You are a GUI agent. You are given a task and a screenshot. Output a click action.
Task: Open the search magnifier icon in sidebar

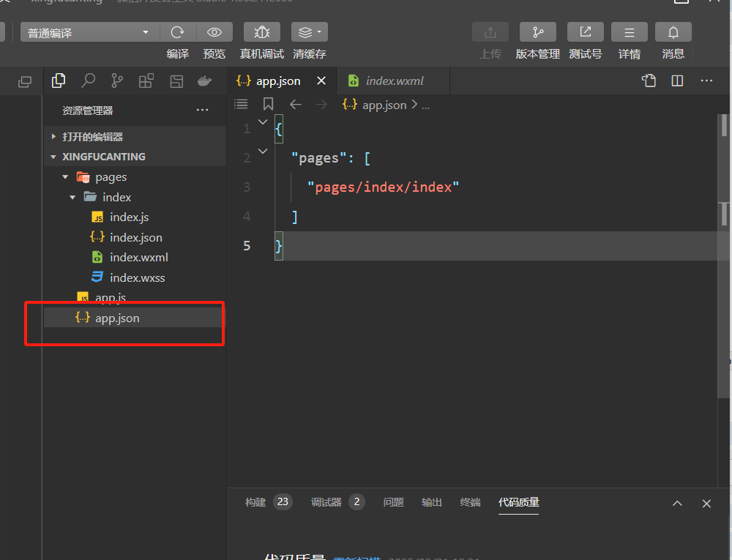click(88, 81)
